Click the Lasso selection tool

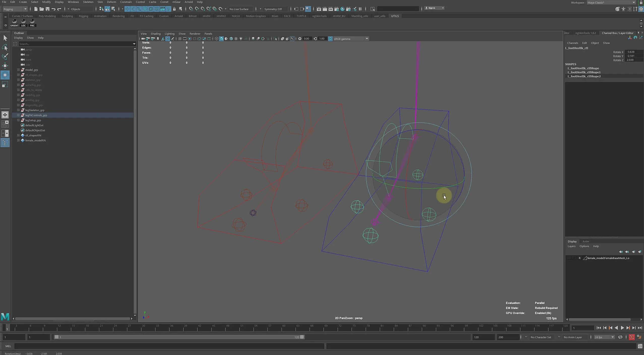pos(5,47)
